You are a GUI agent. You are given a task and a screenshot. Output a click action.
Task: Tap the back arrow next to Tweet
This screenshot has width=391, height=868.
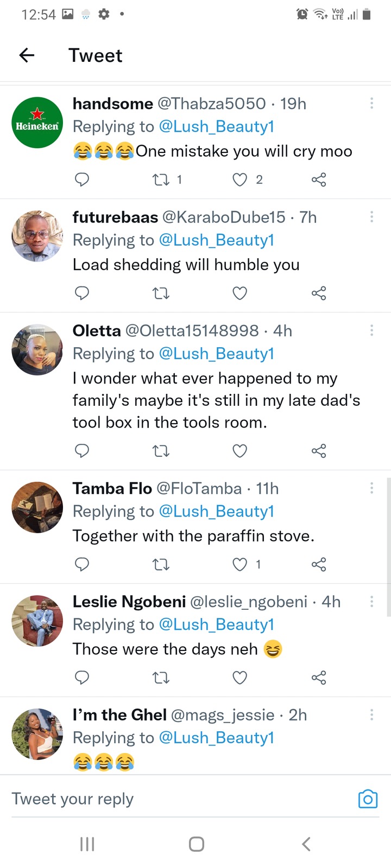[x=27, y=55]
